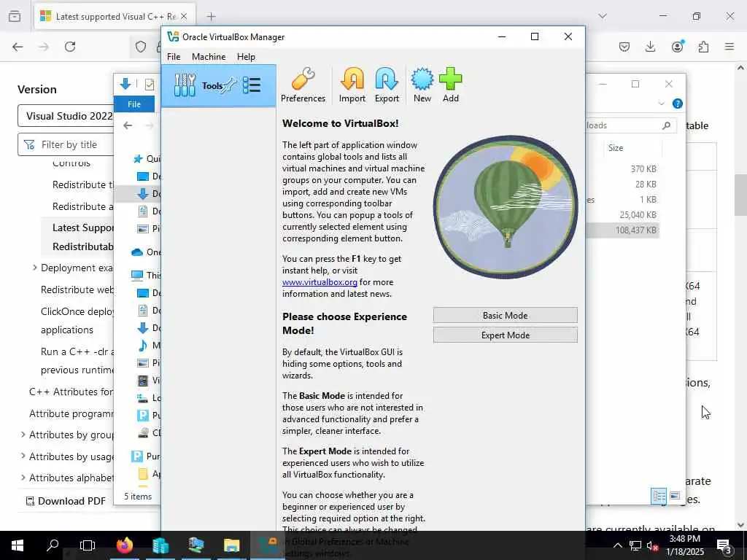Select the Tools item in VirtualBox sidebar
This screenshot has height=560, width=747.
218,86
